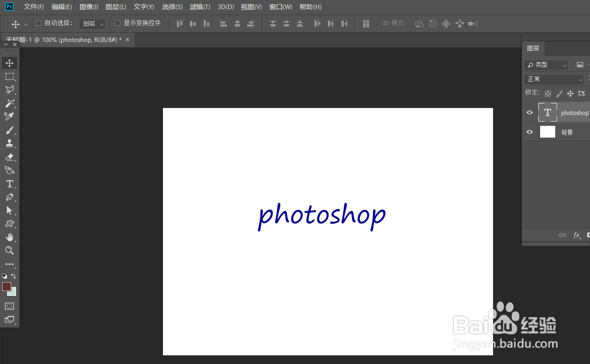
Task: Open the 类型 layer filter dropdown
Action: point(546,65)
